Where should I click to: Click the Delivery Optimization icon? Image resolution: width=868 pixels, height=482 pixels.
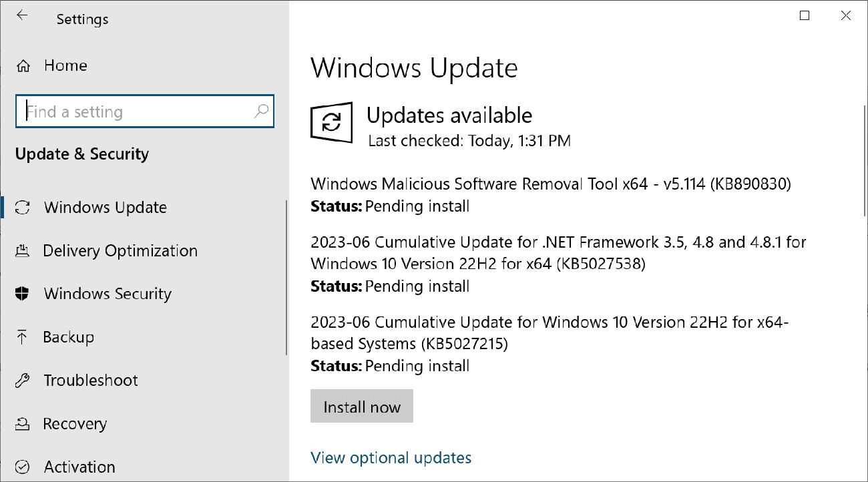click(x=22, y=250)
